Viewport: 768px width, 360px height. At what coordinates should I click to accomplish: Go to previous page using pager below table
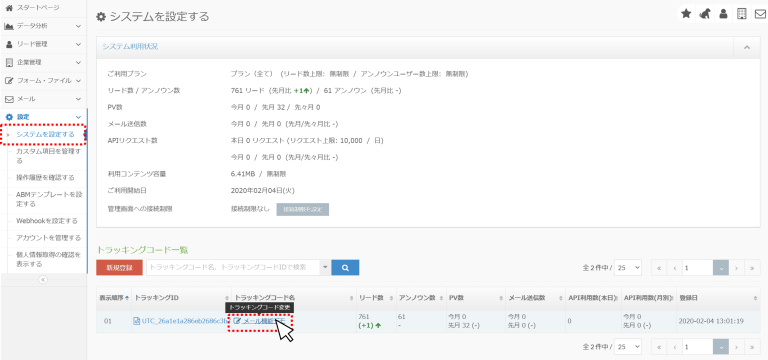[x=673, y=347]
